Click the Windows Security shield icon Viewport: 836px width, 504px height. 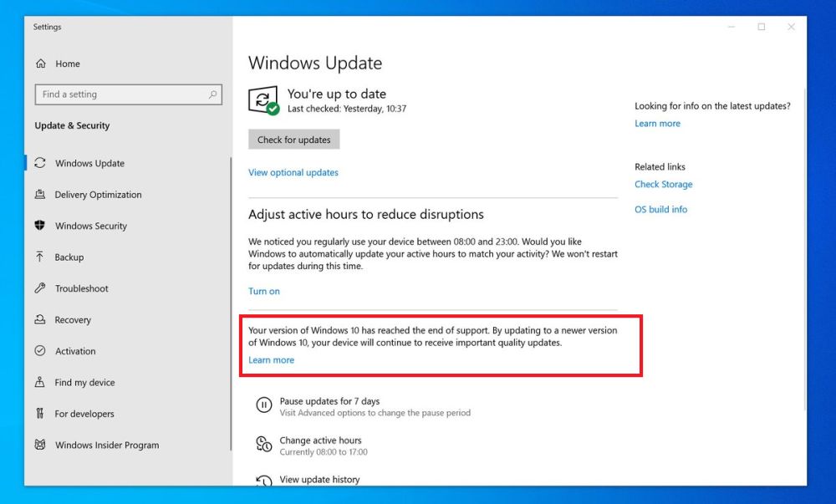pos(40,226)
